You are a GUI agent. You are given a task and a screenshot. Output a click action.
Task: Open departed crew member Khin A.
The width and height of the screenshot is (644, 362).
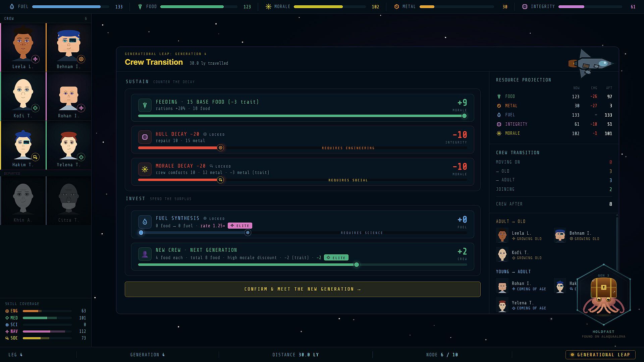click(x=23, y=200)
